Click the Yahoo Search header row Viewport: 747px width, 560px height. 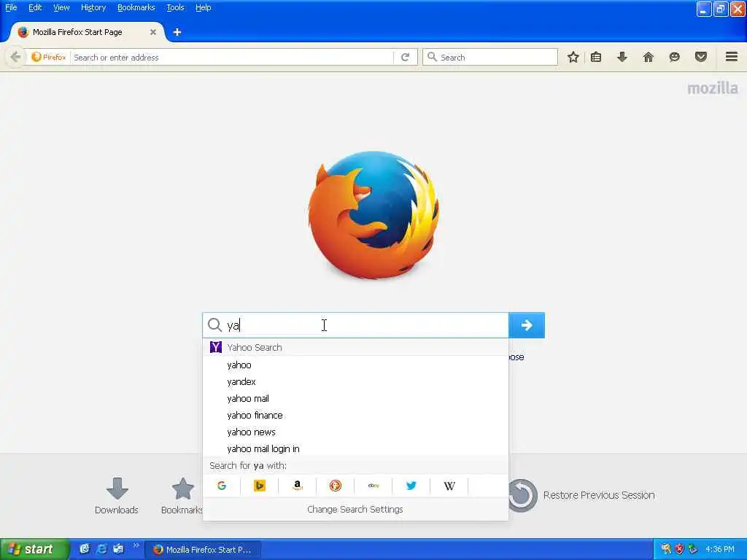click(x=356, y=347)
